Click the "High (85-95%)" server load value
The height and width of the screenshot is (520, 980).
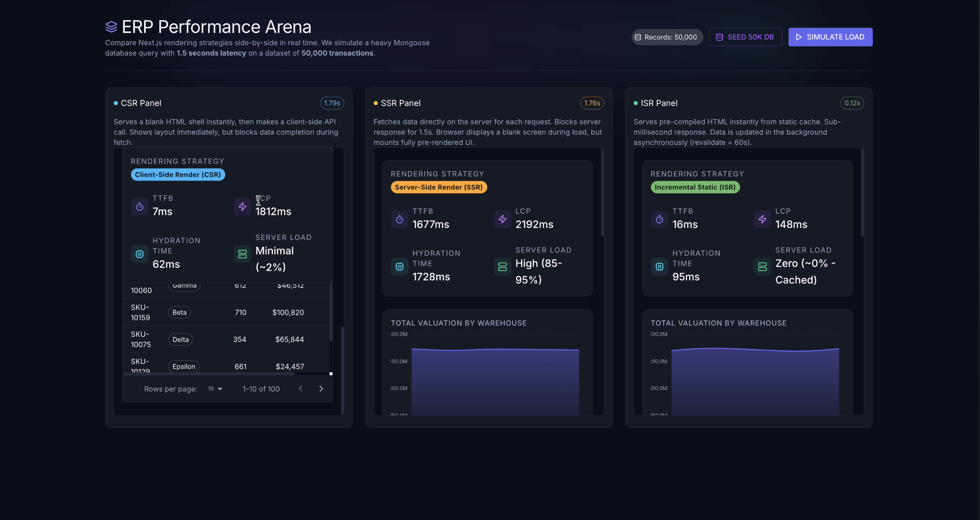tap(538, 271)
